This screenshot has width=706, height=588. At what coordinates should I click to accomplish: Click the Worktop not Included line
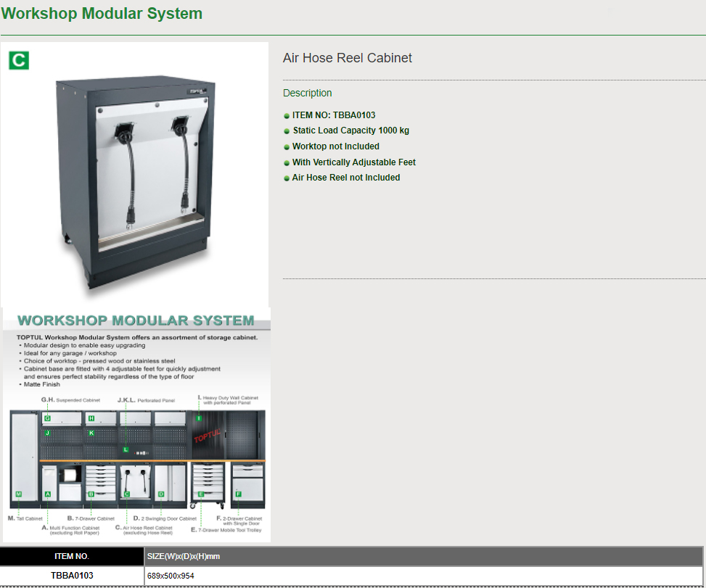click(336, 146)
